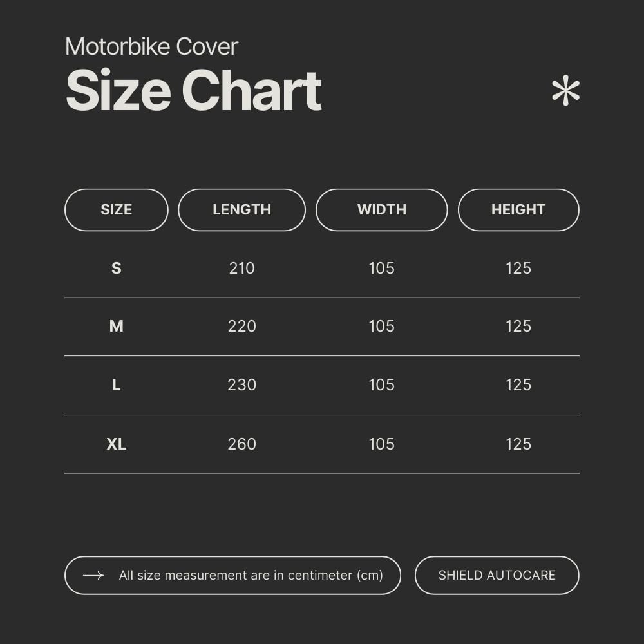This screenshot has height=644, width=644.
Task: Click the arrow icon in the footnote
Action: (93, 575)
